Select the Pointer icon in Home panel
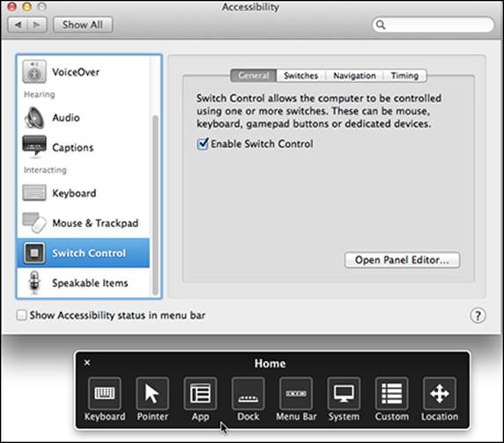This screenshot has height=443, width=504. pyautogui.click(x=152, y=393)
